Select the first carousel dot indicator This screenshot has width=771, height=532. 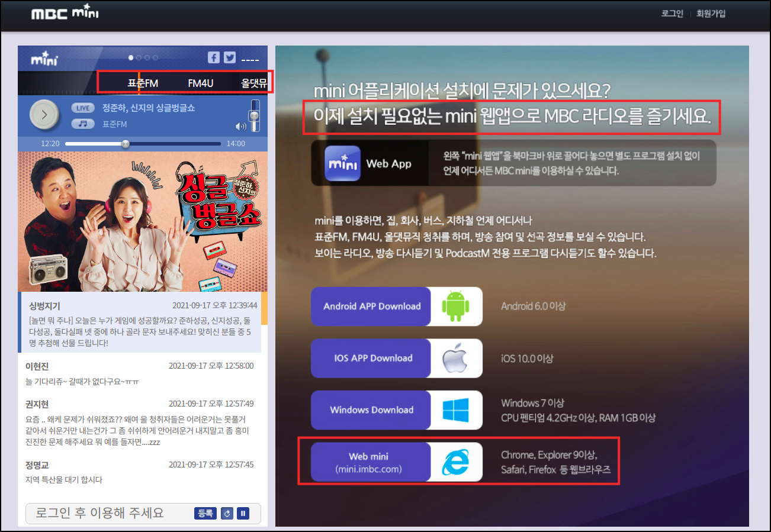coord(132,57)
